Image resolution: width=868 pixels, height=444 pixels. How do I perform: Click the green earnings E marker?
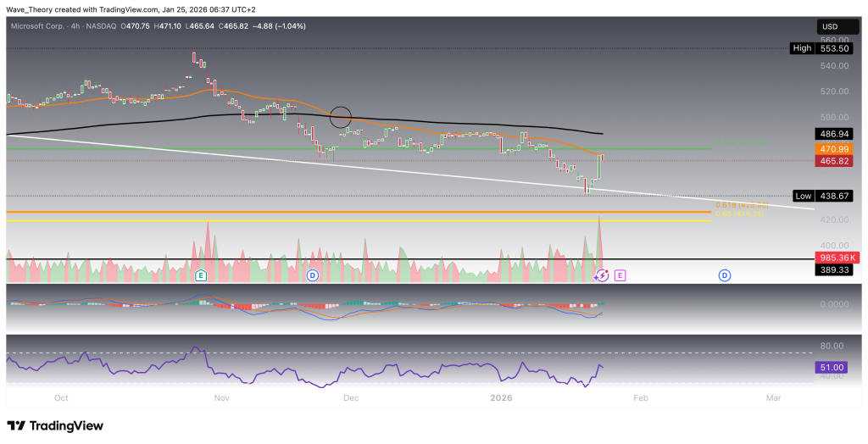pyautogui.click(x=201, y=275)
